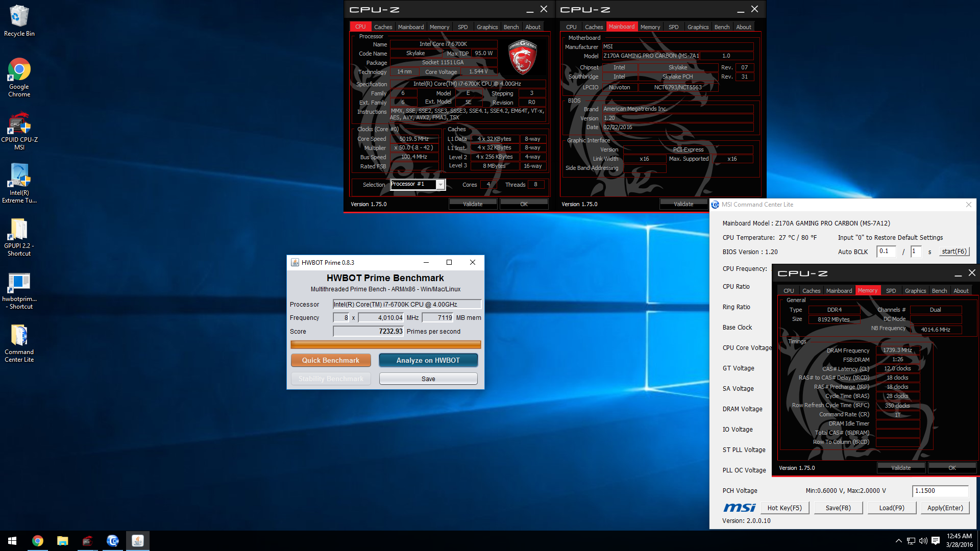
Task: Click Save button in HWBOT Prime
Action: click(428, 379)
